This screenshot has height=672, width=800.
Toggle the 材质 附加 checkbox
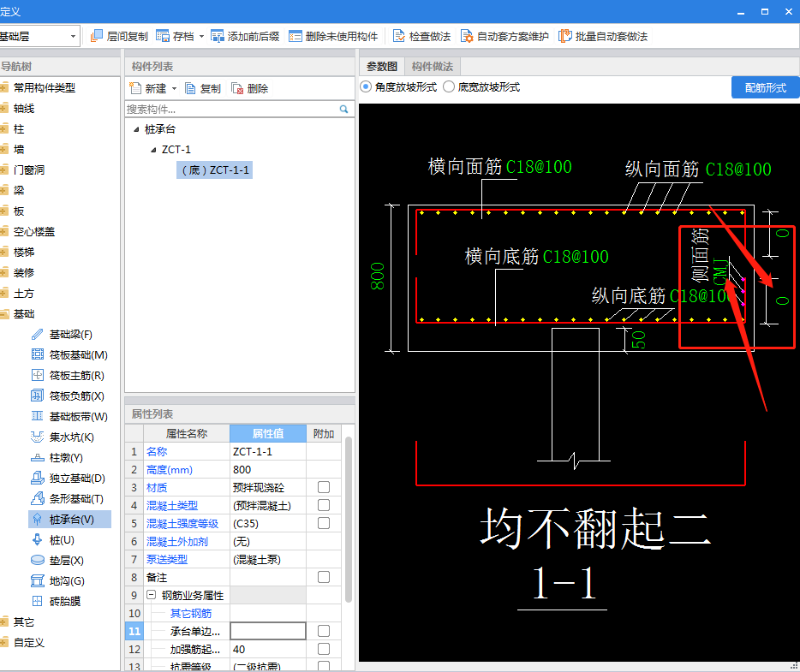pyautogui.click(x=324, y=487)
